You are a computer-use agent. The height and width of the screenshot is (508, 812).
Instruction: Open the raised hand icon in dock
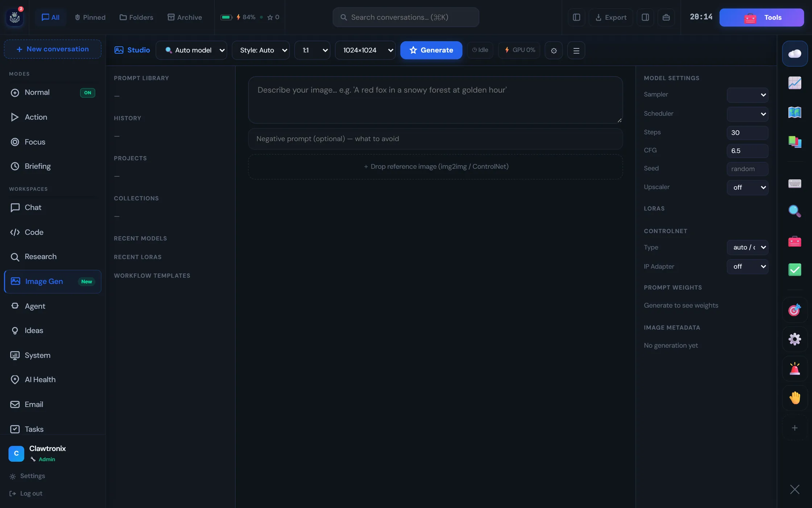tap(795, 398)
